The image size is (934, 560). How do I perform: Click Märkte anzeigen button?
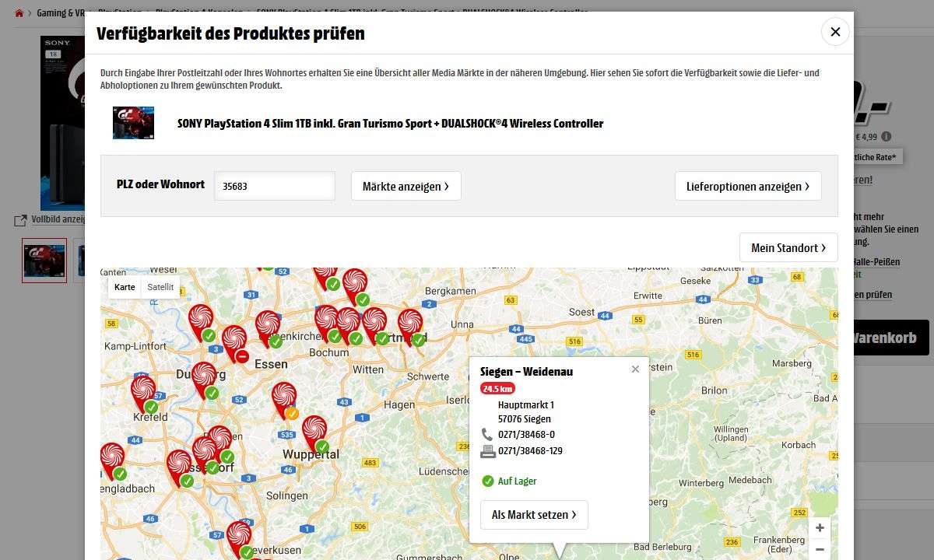(406, 186)
